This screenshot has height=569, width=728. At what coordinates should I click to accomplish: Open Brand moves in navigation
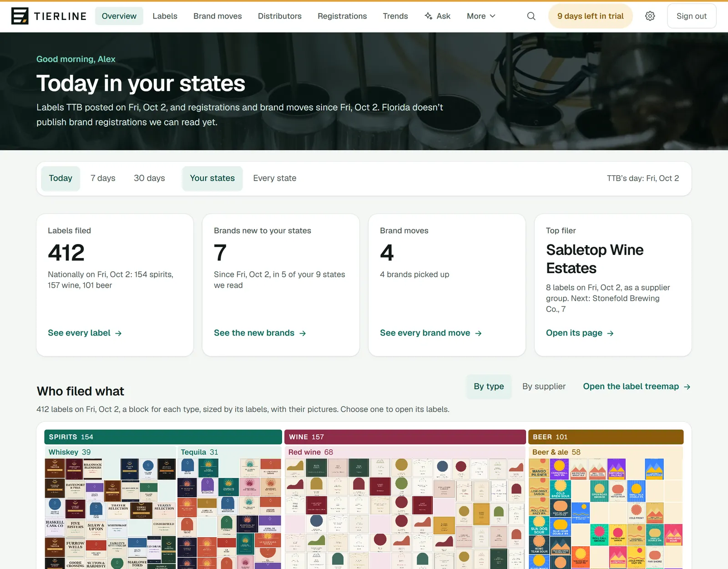[x=217, y=16]
